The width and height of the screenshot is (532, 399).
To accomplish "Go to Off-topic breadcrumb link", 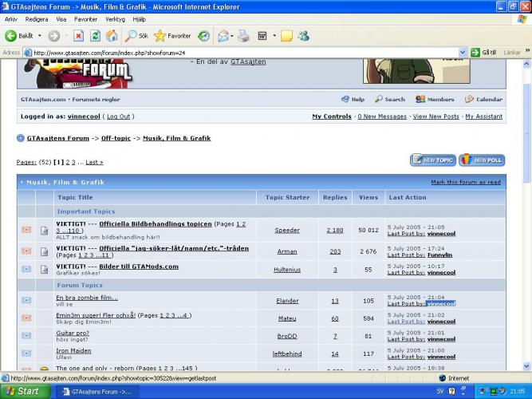I will click(x=116, y=138).
